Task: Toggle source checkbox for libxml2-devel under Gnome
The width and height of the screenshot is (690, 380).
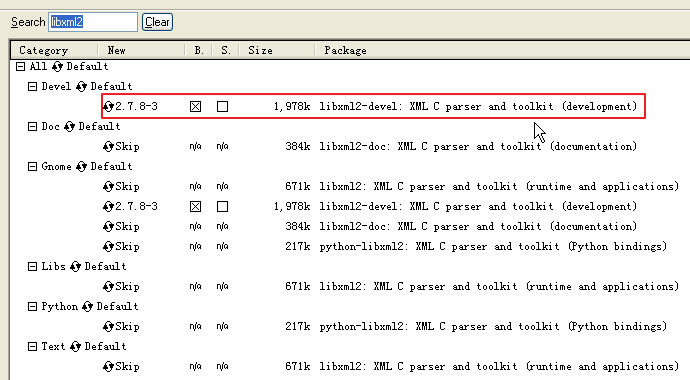Action: [222, 206]
